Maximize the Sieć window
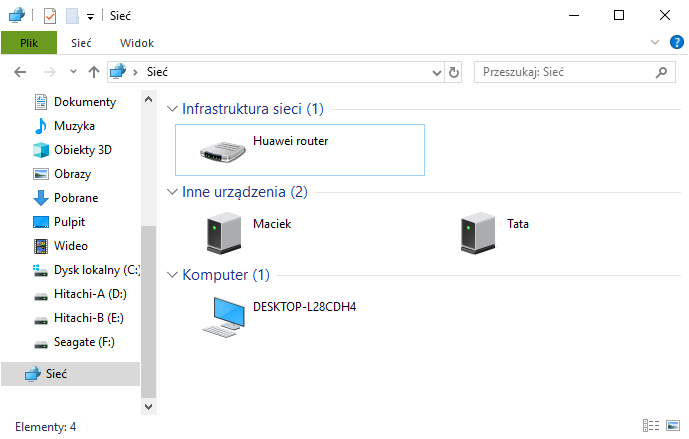The image size is (689, 439). point(619,16)
